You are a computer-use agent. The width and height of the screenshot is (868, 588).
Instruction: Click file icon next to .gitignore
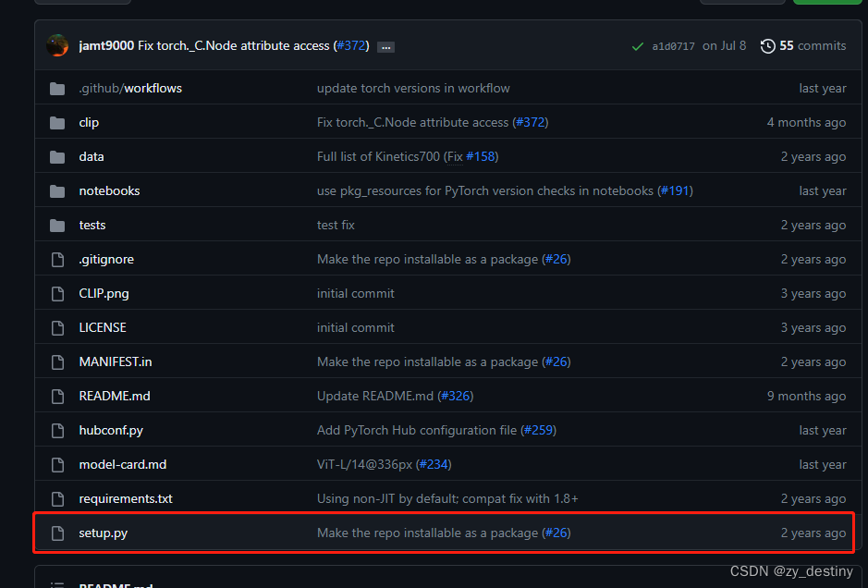point(57,260)
